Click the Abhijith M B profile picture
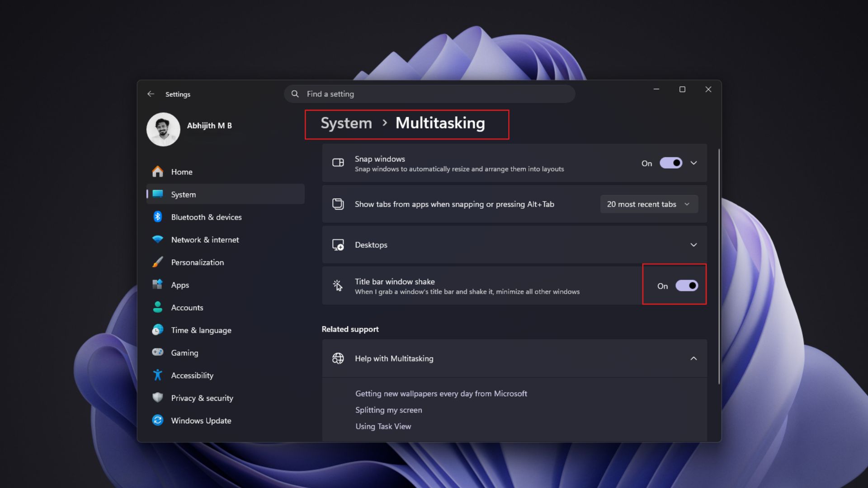 point(163,129)
